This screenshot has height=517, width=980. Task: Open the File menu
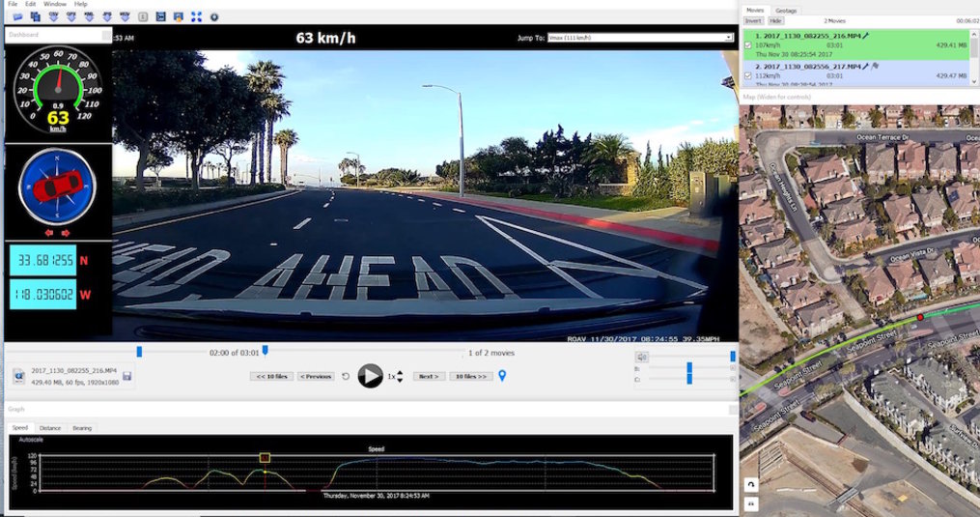(13, 4)
